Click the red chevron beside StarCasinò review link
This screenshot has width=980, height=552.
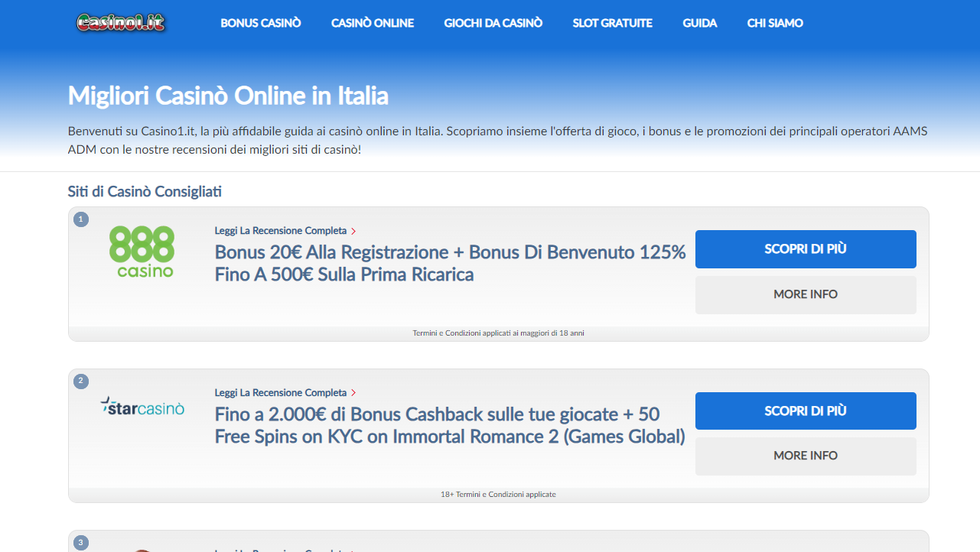[353, 393]
